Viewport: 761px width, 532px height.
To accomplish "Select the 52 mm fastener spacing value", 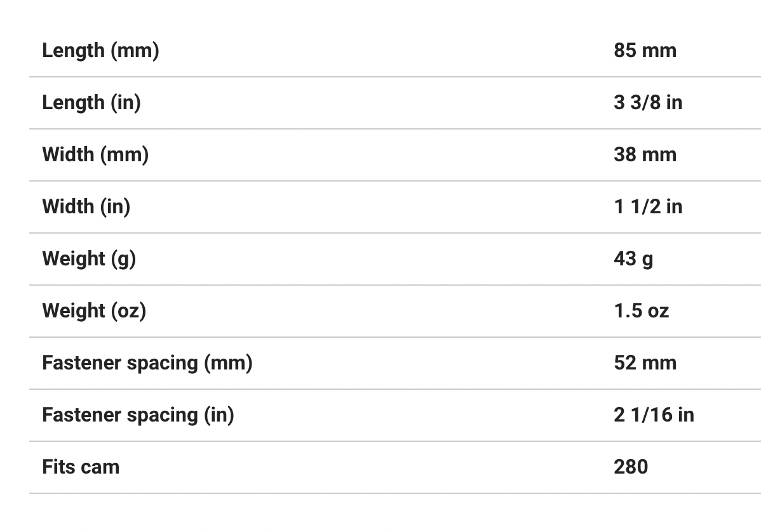I will tap(645, 362).
